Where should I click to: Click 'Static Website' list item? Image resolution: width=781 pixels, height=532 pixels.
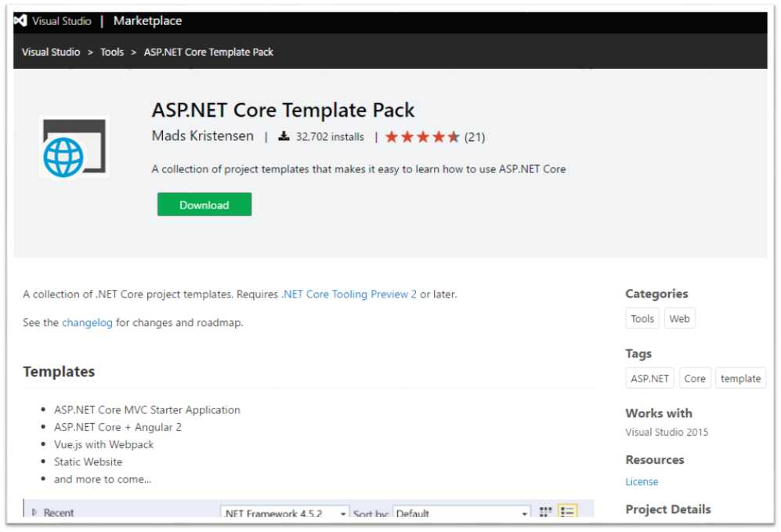coord(89,461)
